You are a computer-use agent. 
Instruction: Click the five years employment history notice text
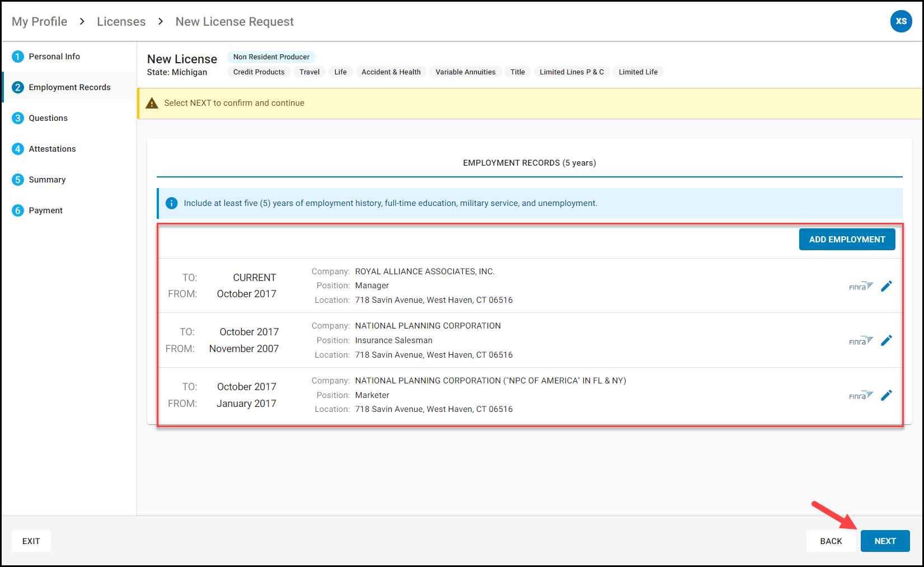click(x=391, y=203)
